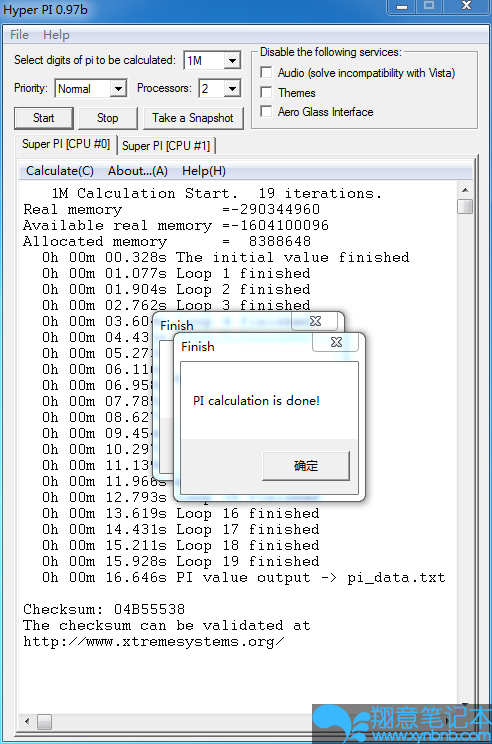Switch to Super PI [CPU #1] tab

tap(166, 146)
